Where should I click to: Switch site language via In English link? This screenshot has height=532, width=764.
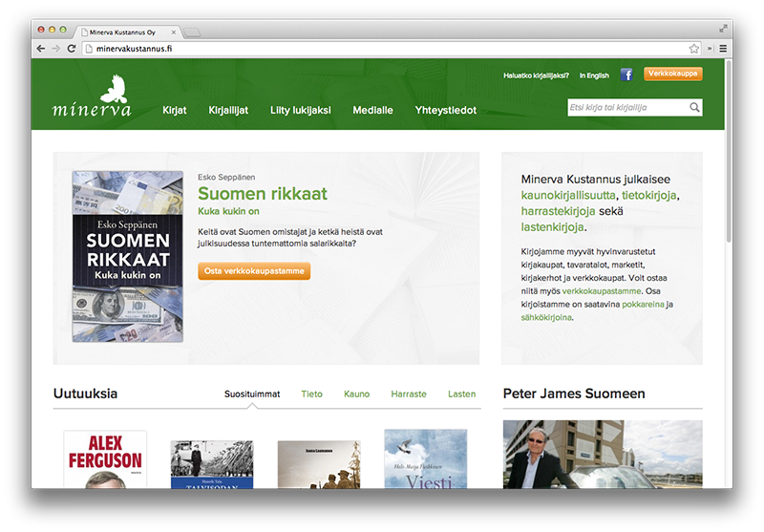[x=594, y=75]
